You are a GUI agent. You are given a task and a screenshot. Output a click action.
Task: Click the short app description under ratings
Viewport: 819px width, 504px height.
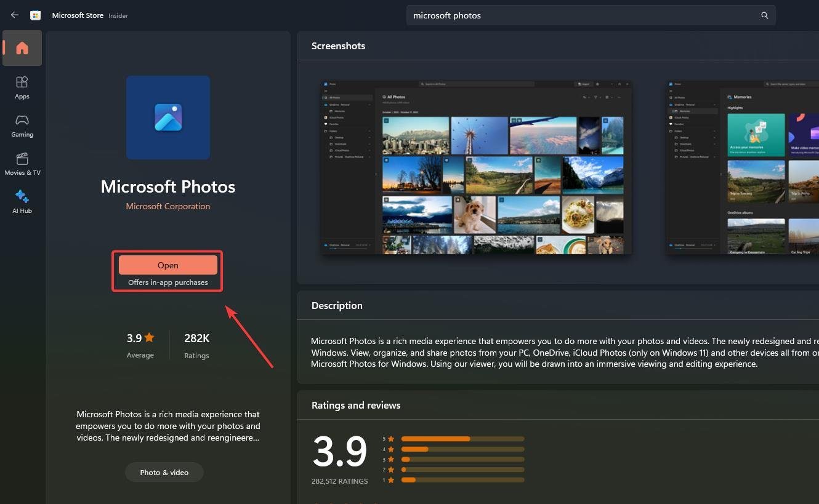[168, 426]
